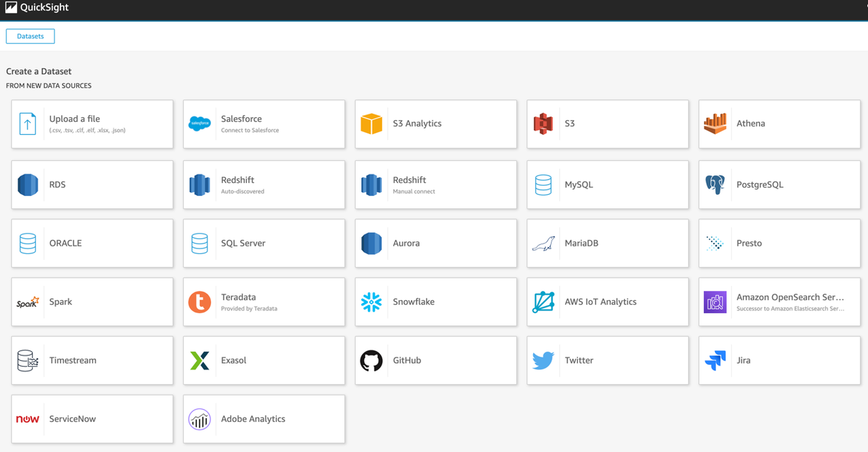
Task: Choose Redshift Manual connect icon
Action: pos(371,185)
